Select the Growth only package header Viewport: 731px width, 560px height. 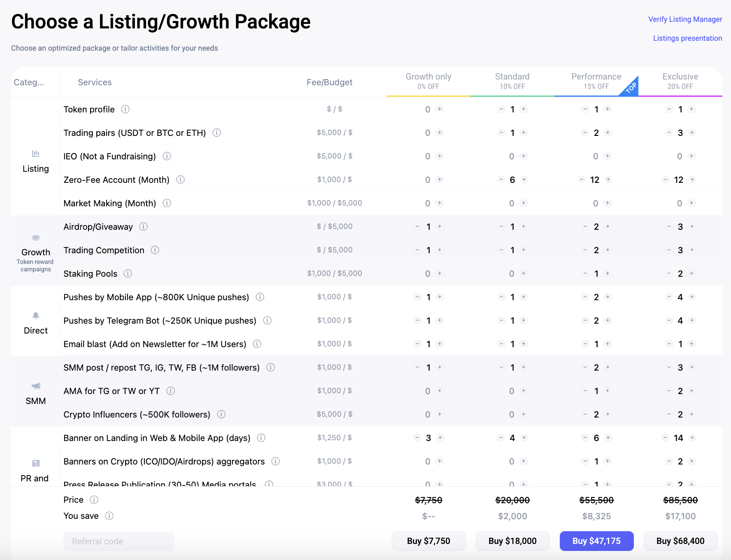(428, 81)
